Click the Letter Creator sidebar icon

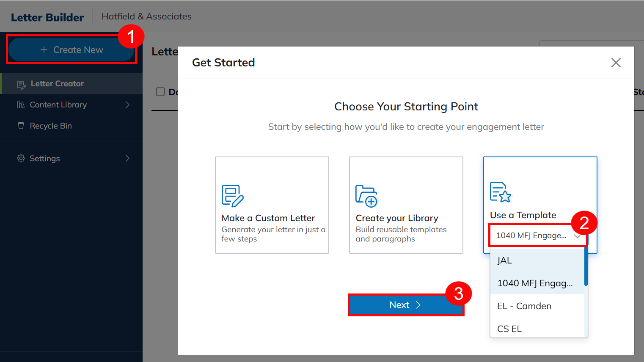click(21, 85)
